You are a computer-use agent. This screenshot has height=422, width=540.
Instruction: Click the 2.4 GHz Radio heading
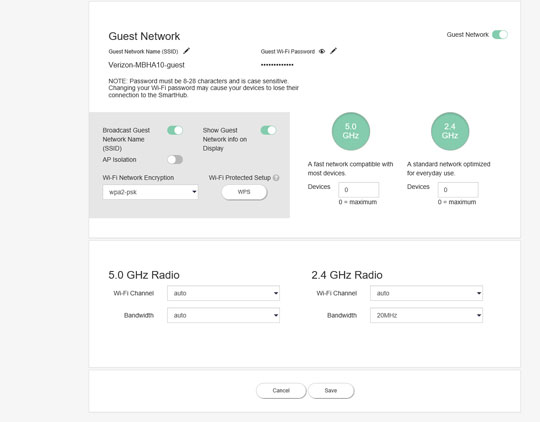[347, 275]
